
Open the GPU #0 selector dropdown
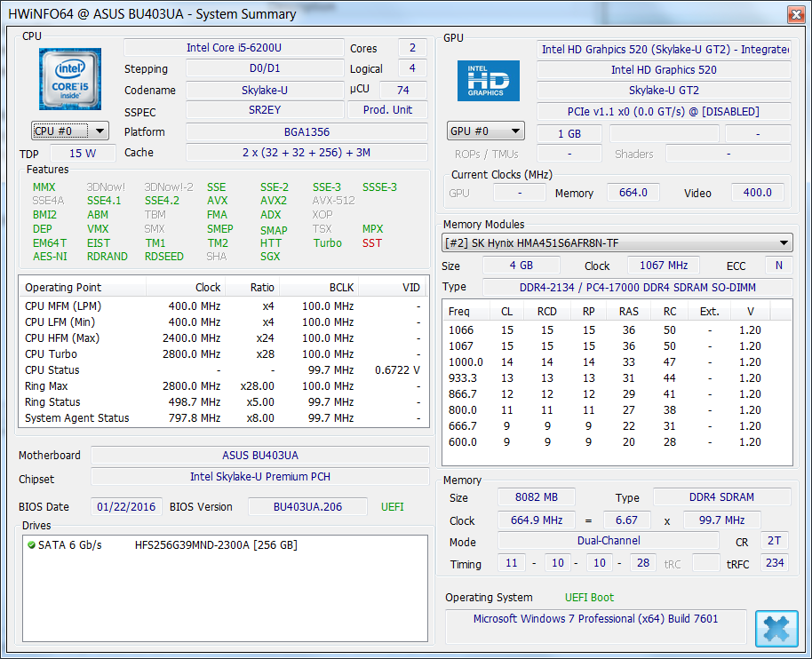coord(486,131)
